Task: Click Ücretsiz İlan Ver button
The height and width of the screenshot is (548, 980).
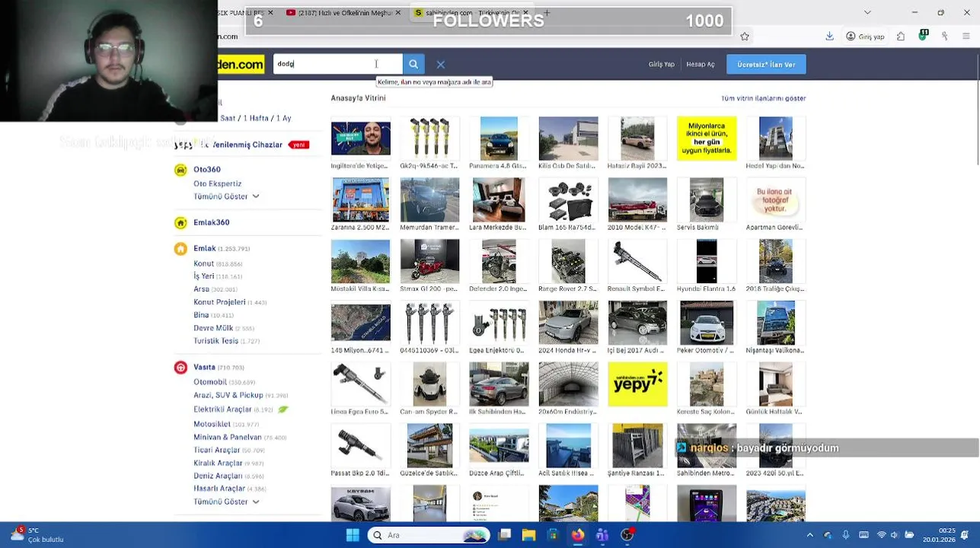Action: point(766,65)
